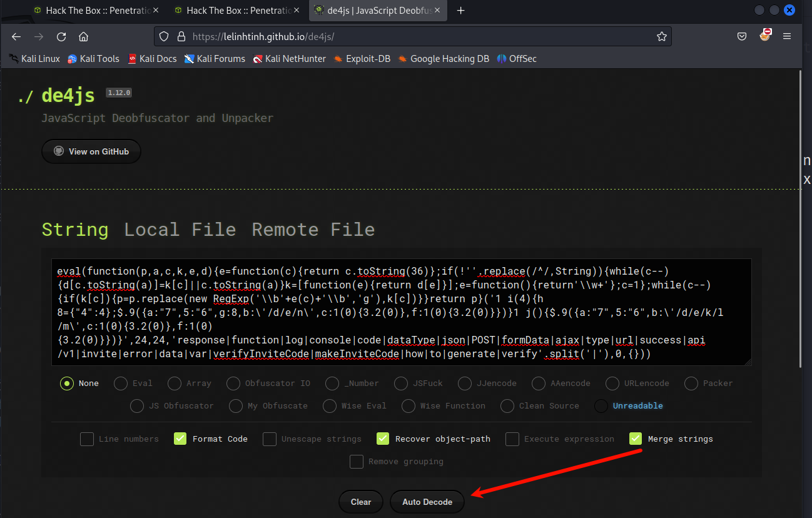Viewport: 812px width, 518px height.
Task: Select the Wise Eval radio button
Action: pyautogui.click(x=330, y=405)
